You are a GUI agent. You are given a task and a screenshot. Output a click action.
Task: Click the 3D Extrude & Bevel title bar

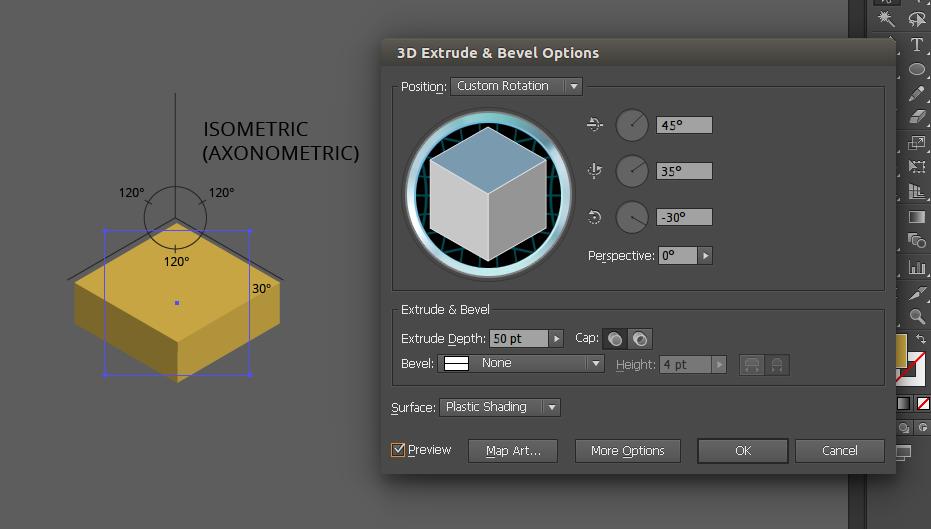click(638, 53)
